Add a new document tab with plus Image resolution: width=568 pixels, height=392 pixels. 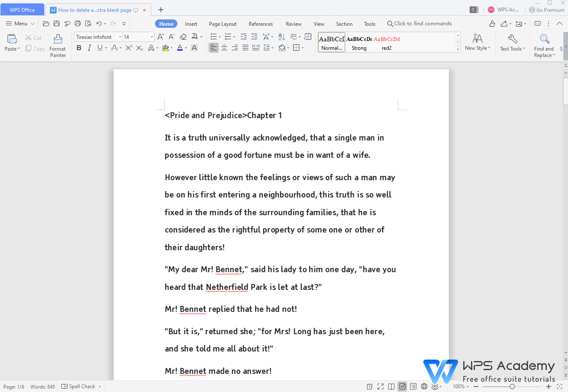161,10
